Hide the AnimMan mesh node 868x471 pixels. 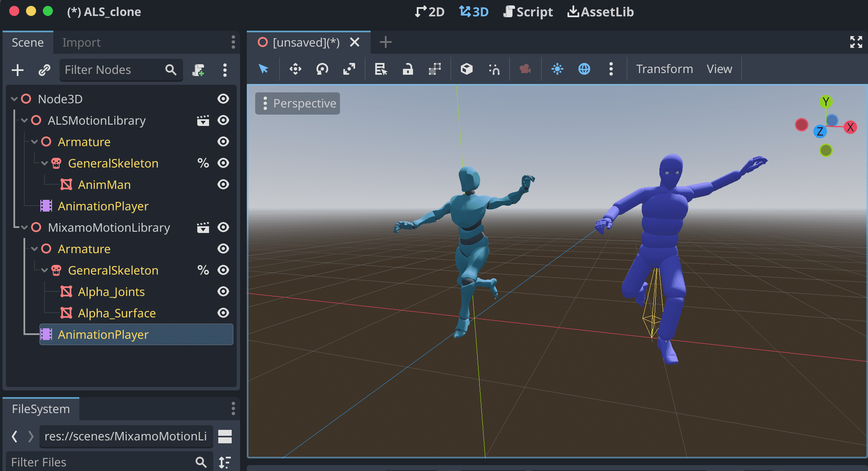[223, 185]
